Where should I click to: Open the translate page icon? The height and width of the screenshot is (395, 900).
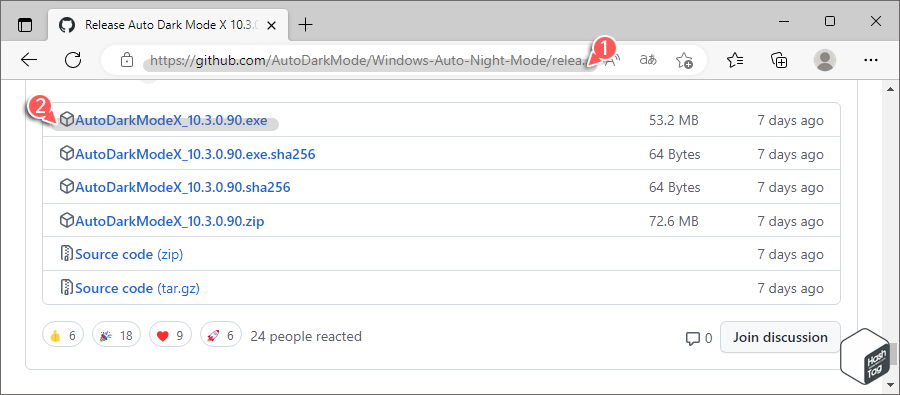(x=648, y=60)
